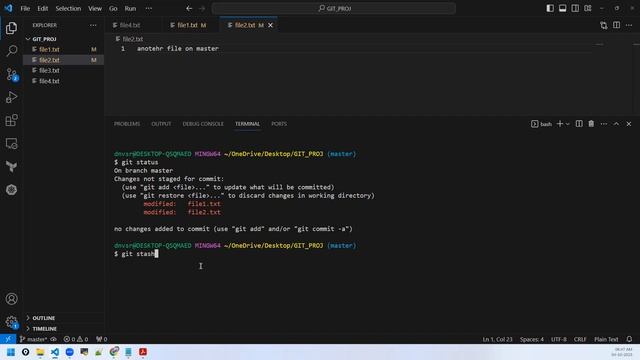The image size is (640, 360).
Task: Switch to the Ports panel tab
Action: click(x=279, y=124)
